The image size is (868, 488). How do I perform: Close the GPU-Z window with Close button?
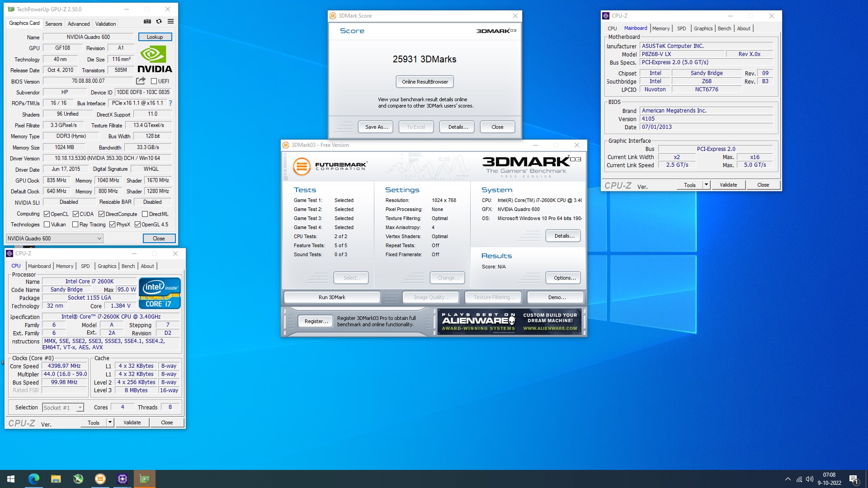pyautogui.click(x=159, y=239)
